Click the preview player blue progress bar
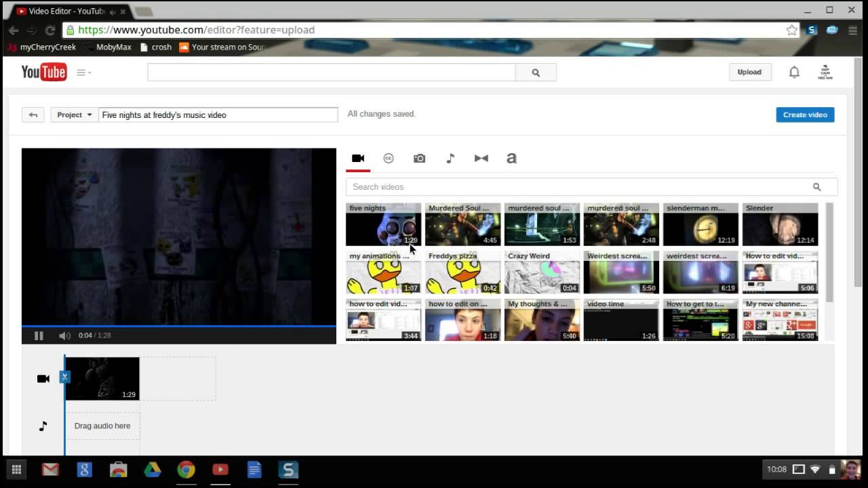Image resolution: width=868 pixels, height=488 pixels. click(x=179, y=326)
